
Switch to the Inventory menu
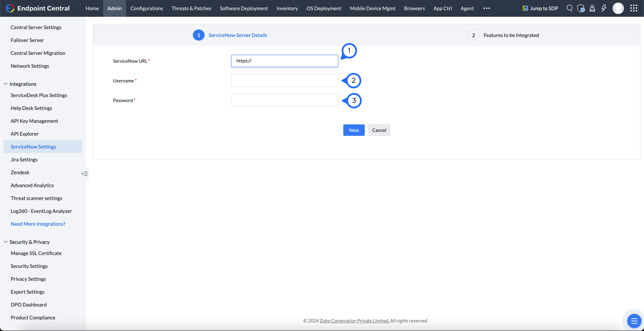[x=287, y=8]
